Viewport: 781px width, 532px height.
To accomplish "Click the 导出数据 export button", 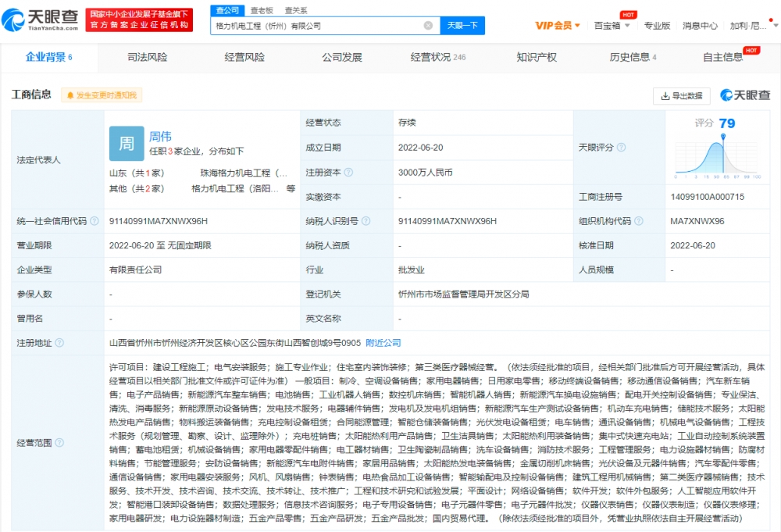I will tap(681, 96).
